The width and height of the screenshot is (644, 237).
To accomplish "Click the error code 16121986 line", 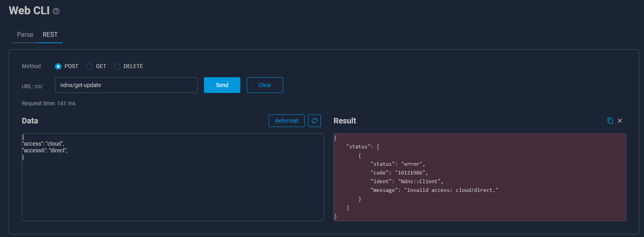I will (399, 173).
